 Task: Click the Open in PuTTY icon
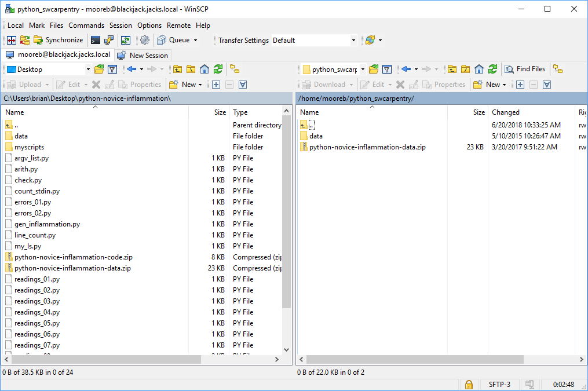pyautogui.click(x=109, y=40)
